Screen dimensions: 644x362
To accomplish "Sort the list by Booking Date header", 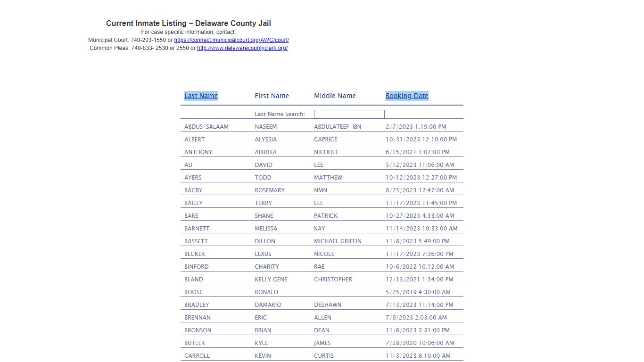I will coord(407,96).
